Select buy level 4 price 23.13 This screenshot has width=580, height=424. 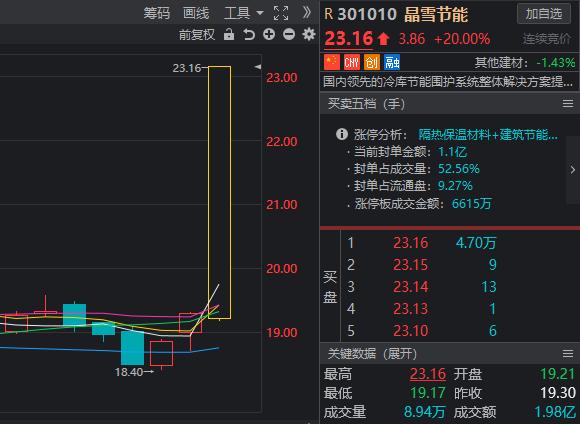pyautogui.click(x=411, y=309)
